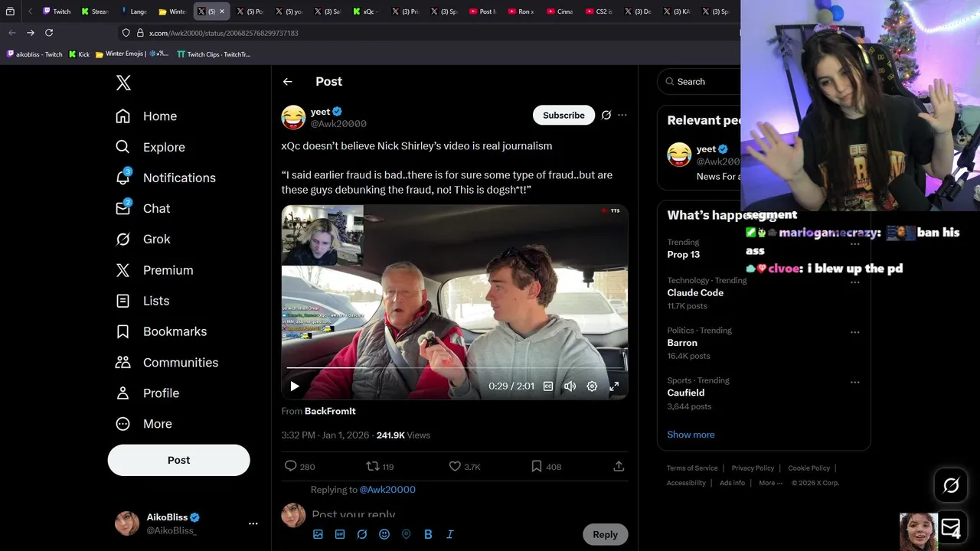Click Subscribe button on yeet's post
The image size is (980, 551).
coord(563,115)
